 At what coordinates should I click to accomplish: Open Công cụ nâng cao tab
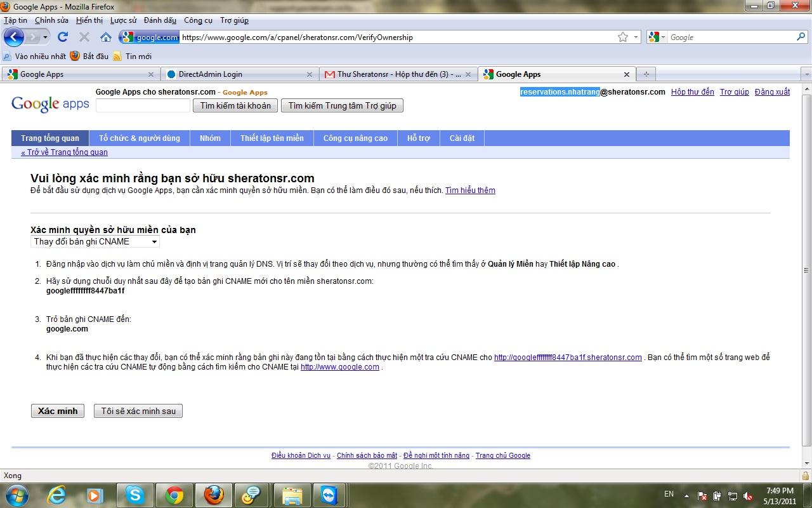point(355,138)
